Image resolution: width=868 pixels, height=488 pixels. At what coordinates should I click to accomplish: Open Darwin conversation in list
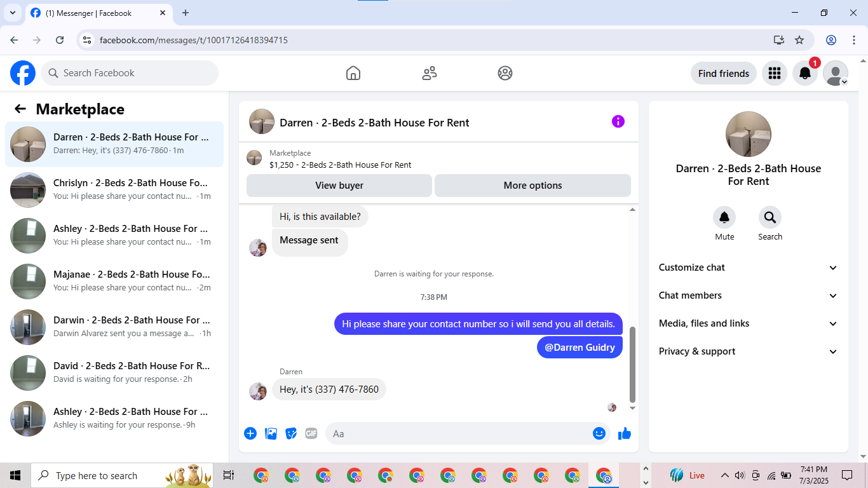pyautogui.click(x=114, y=327)
